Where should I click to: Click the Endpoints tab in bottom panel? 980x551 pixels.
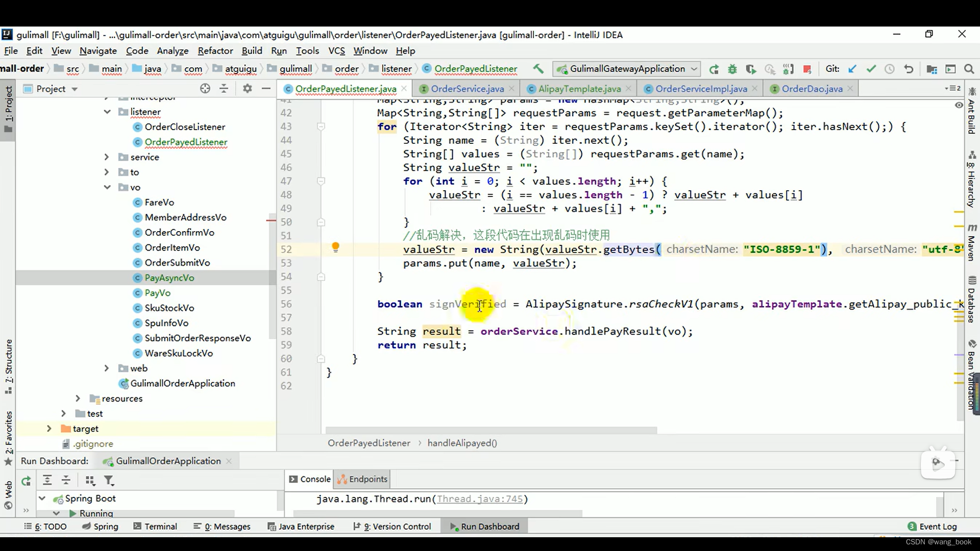tap(369, 479)
